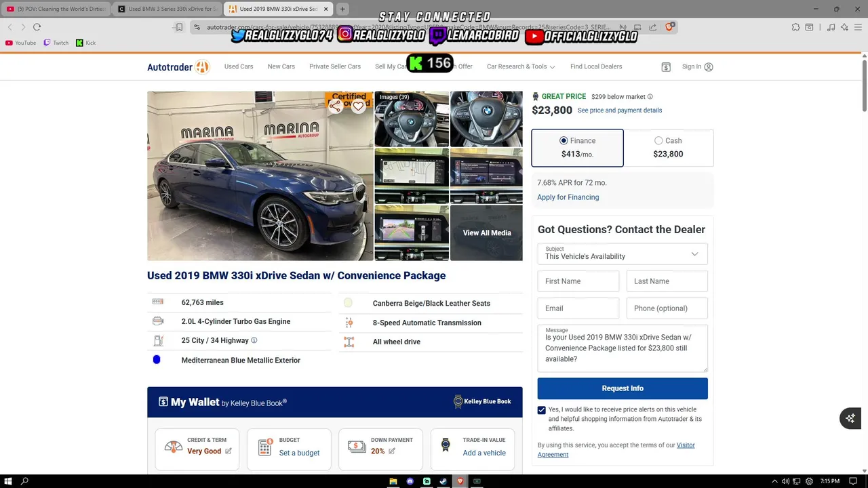Open the New Cars menu
The width and height of the screenshot is (868, 488).
pos(281,66)
